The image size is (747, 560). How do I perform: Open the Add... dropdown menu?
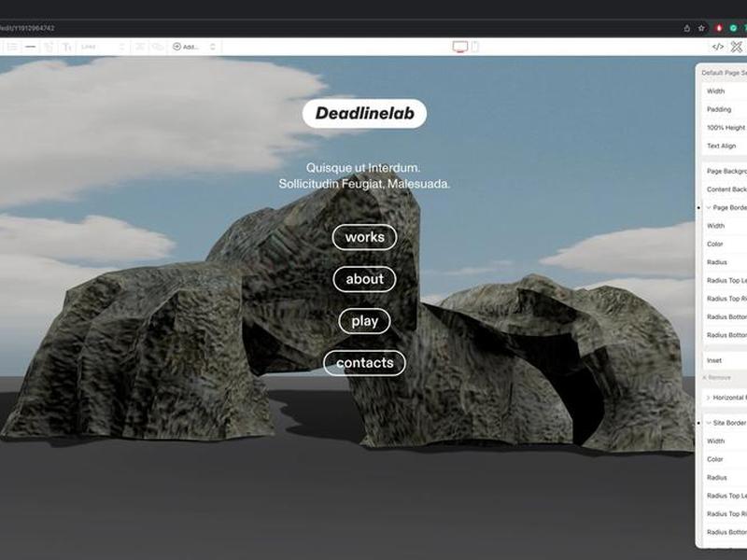194,47
